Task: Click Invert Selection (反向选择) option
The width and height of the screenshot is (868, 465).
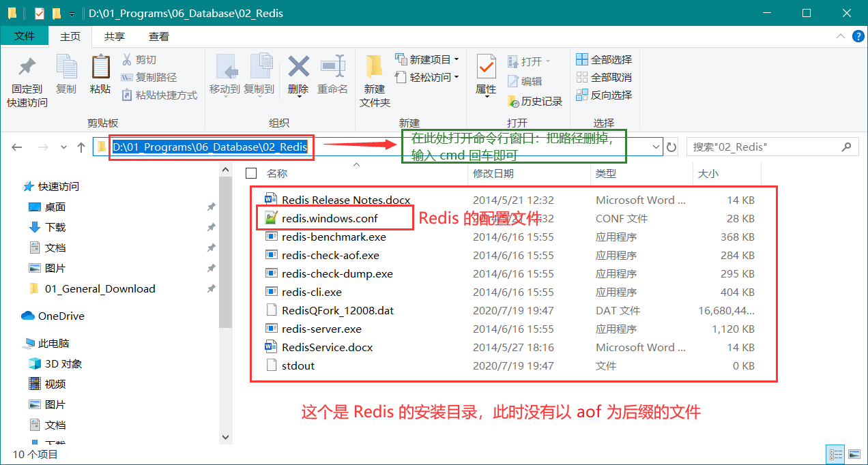Action: pyautogui.click(x=604, y=95)
